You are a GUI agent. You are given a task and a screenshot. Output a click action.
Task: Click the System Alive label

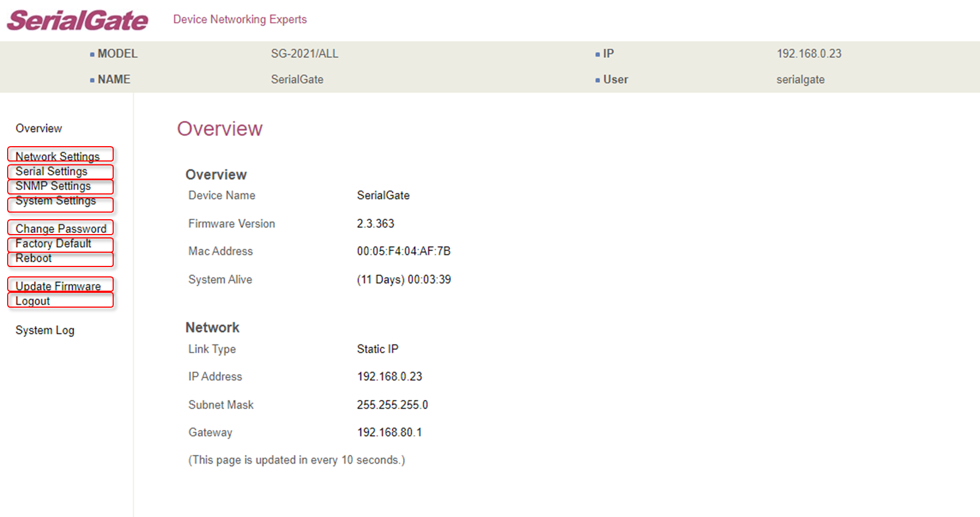220,280
